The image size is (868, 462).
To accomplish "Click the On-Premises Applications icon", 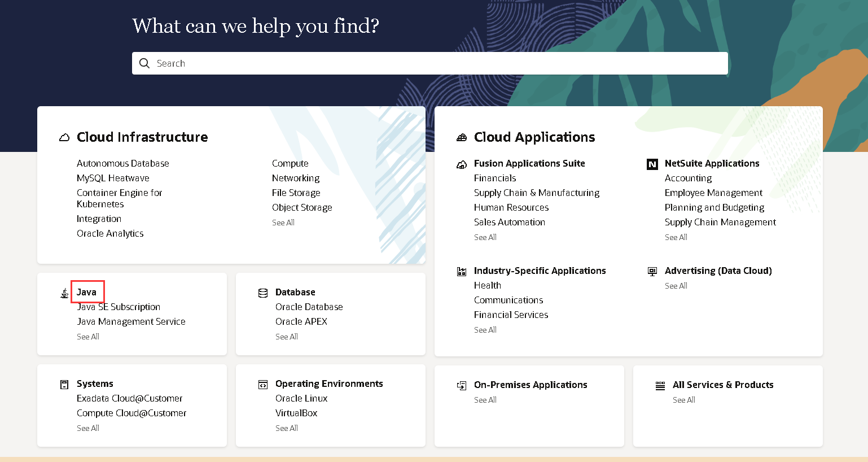I will tap(462, 385).
